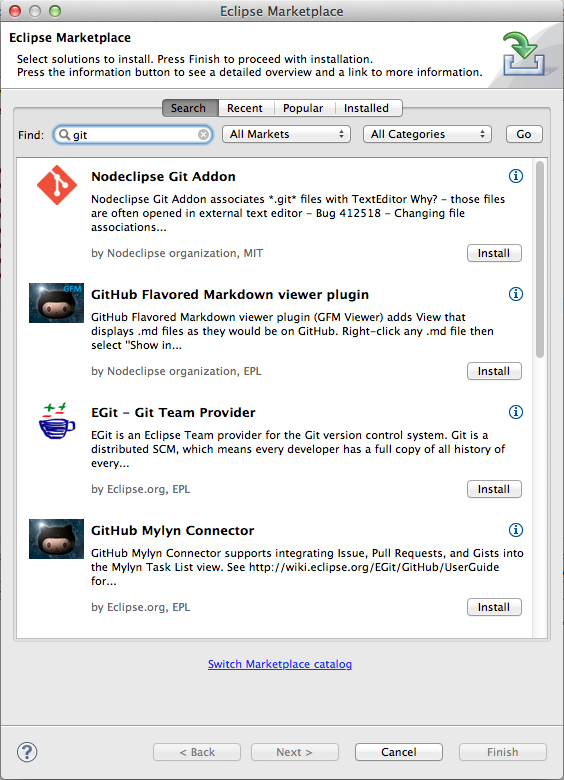The width and height of the screenshot is (564, 780).
Task: Open the All Markets dropdown
Action: pyautogui.click(x=286, y=134)
